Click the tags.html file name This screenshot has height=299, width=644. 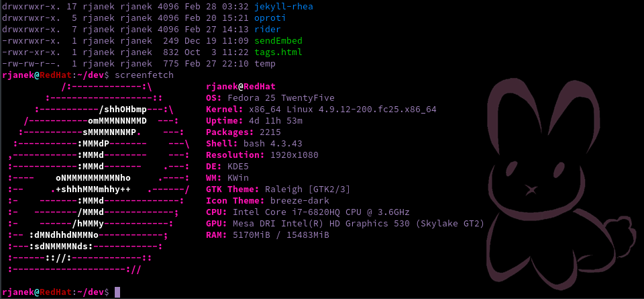(278, 52)
